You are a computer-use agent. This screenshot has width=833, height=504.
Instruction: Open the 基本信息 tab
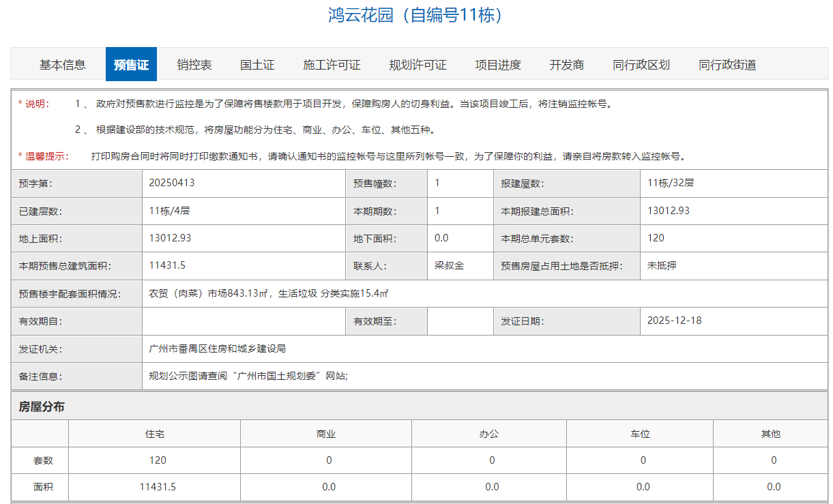pos(63,65)
